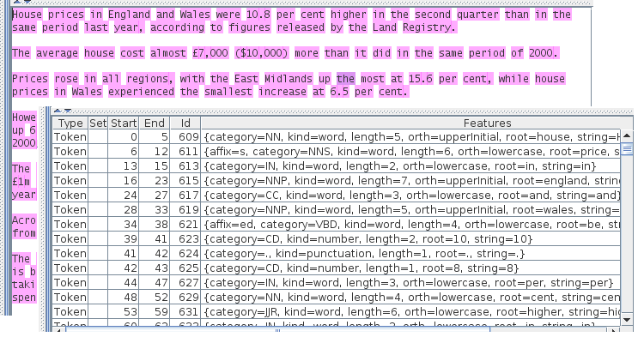The image size is (644, 337).
Task: Click the left arrow of the horizontal table scrollbar
Action: pos(58,330)
